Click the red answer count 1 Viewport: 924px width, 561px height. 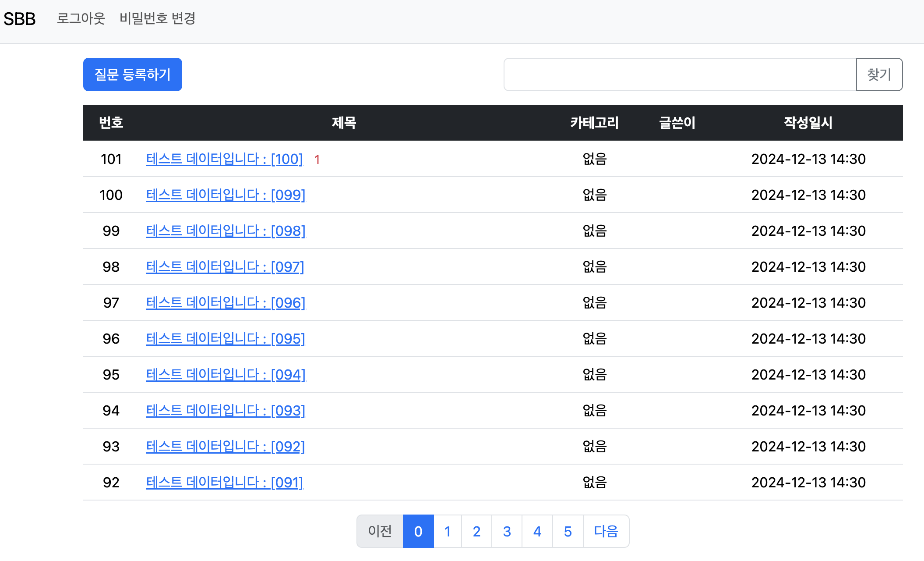(317, 160)
